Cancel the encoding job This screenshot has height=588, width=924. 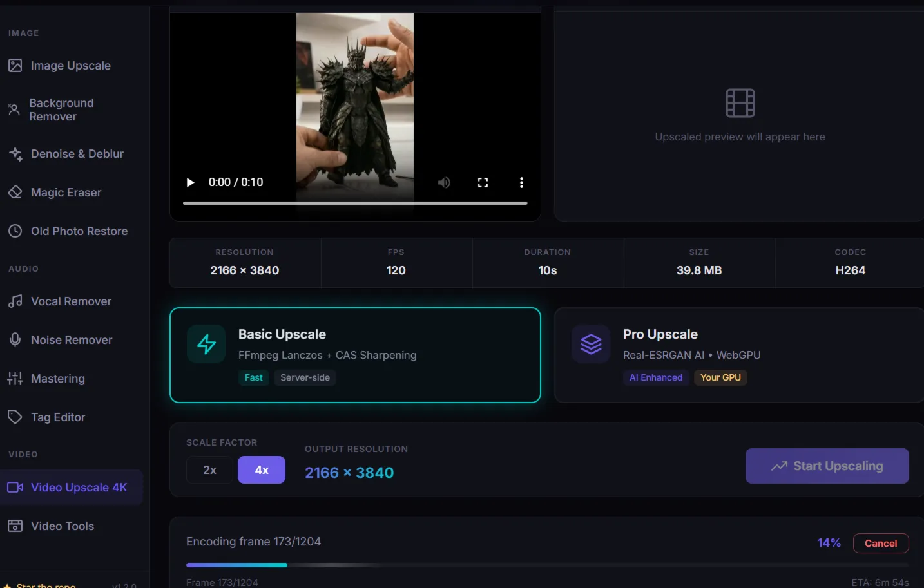tap(881, 543)
